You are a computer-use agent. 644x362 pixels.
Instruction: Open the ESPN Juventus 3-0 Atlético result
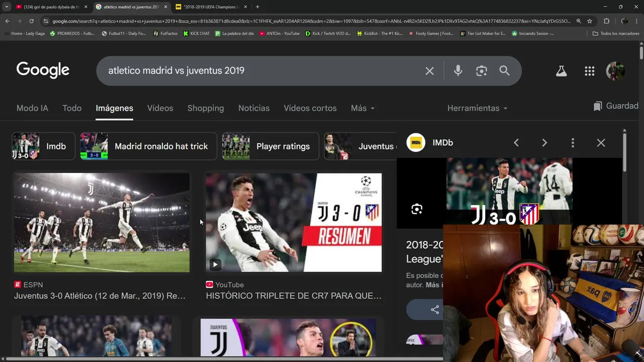tap(100, 296)
